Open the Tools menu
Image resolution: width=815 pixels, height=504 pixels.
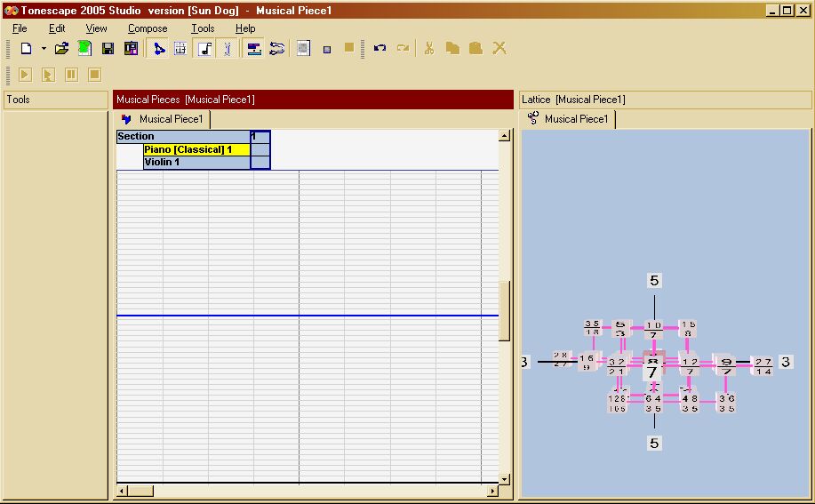click(203, 28)
